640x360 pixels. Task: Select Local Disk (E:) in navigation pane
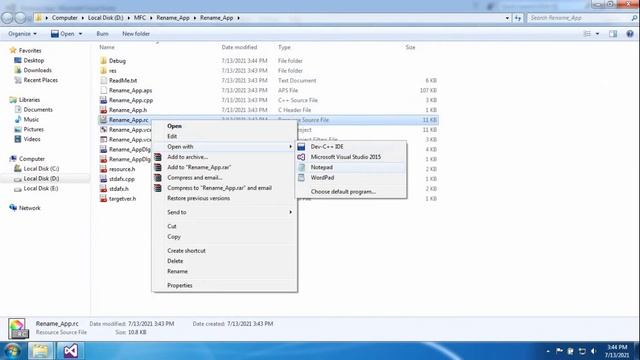[x=41, y=189]
